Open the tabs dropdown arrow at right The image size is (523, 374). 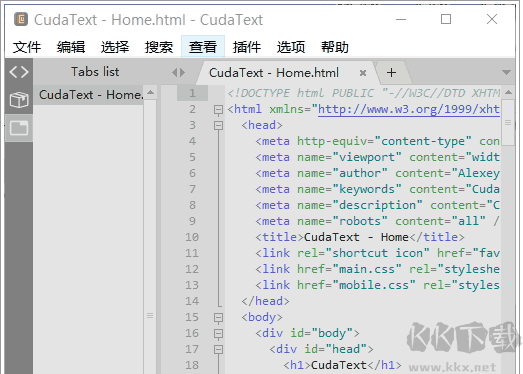point(506,72)
